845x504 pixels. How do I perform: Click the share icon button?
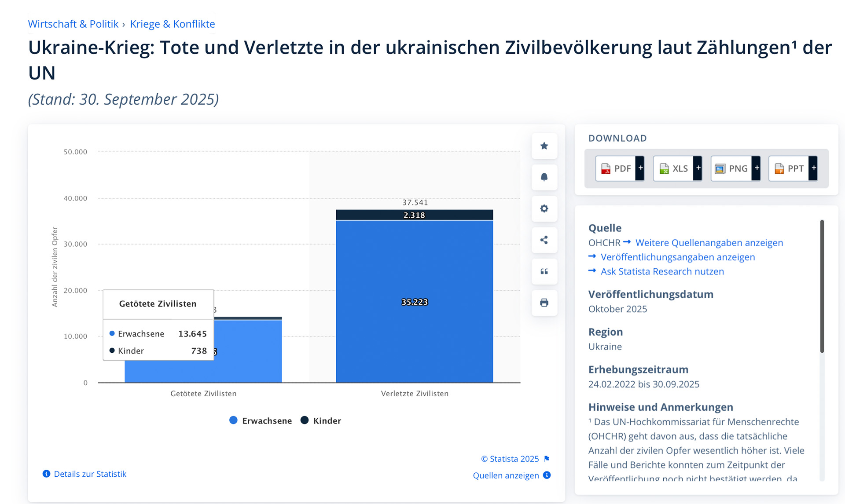[544, 240]
